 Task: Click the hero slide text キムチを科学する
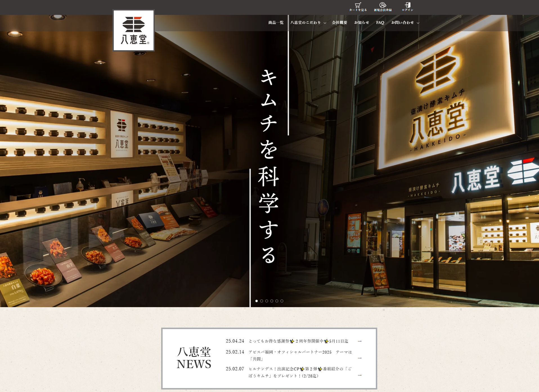269,166
